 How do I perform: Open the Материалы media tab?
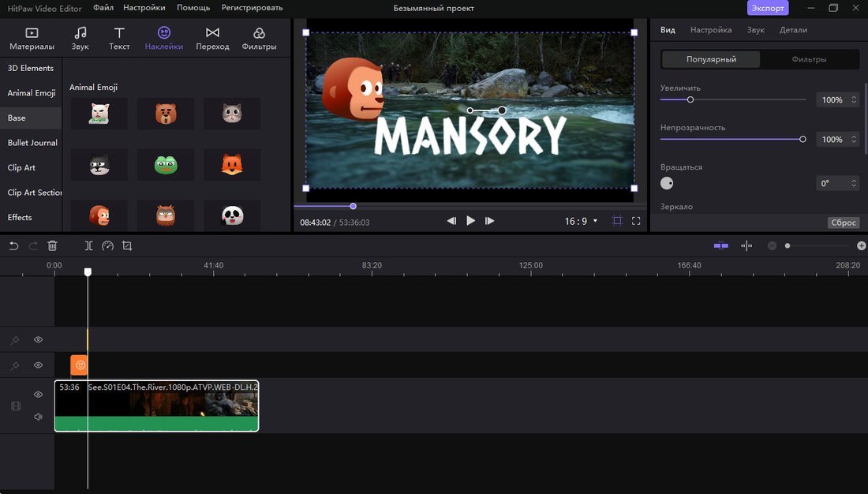pyautogui.click(x=32, y=39)
